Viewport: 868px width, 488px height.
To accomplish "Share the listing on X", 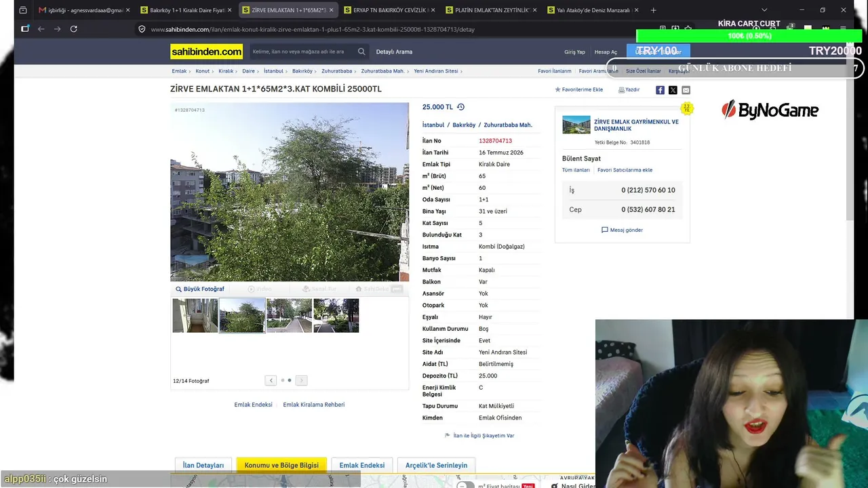I will 673,90.
